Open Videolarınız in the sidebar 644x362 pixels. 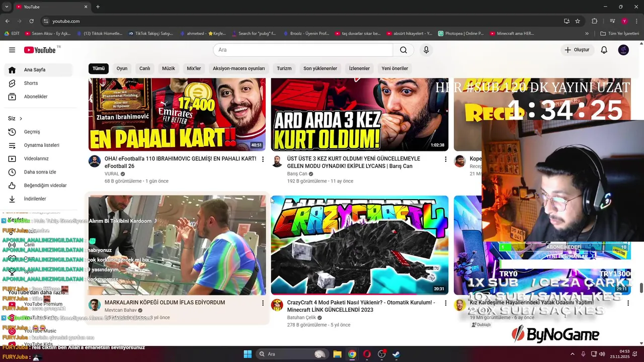[38, 158]
